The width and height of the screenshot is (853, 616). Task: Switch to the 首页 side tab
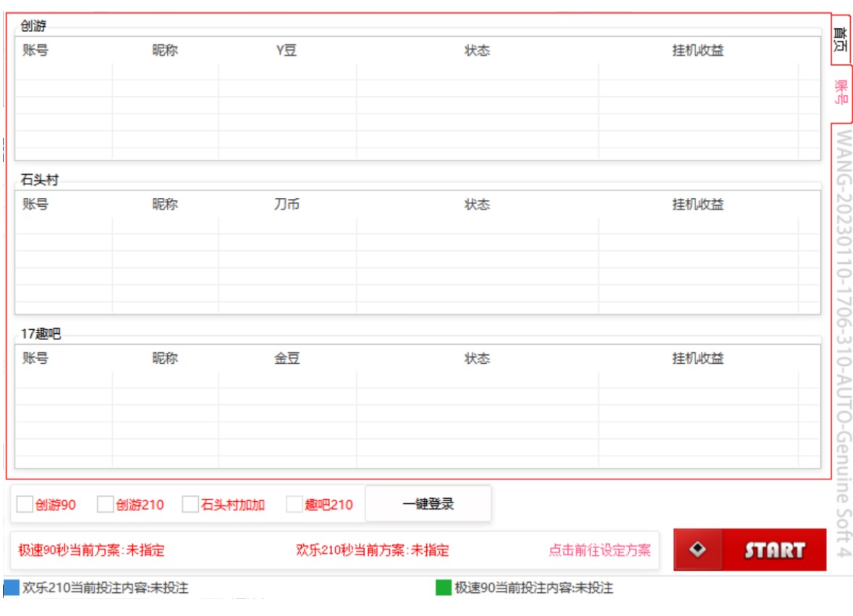pos(841,39)
